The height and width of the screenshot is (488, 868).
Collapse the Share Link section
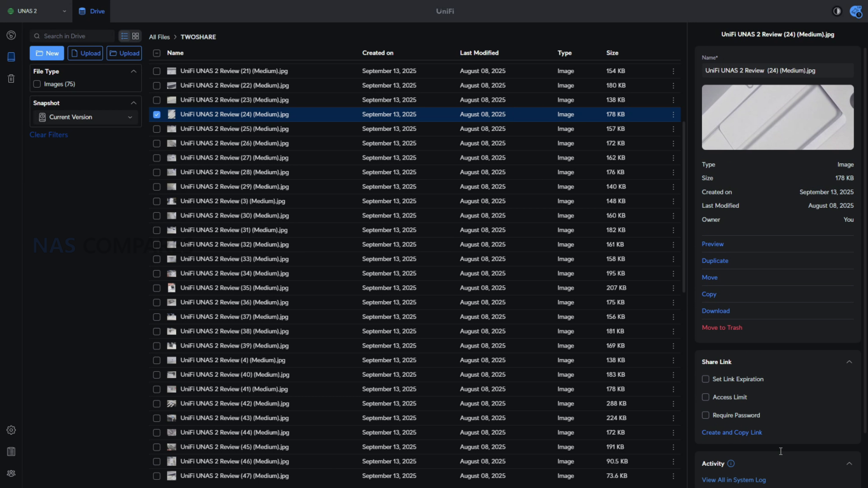(849, 362)
